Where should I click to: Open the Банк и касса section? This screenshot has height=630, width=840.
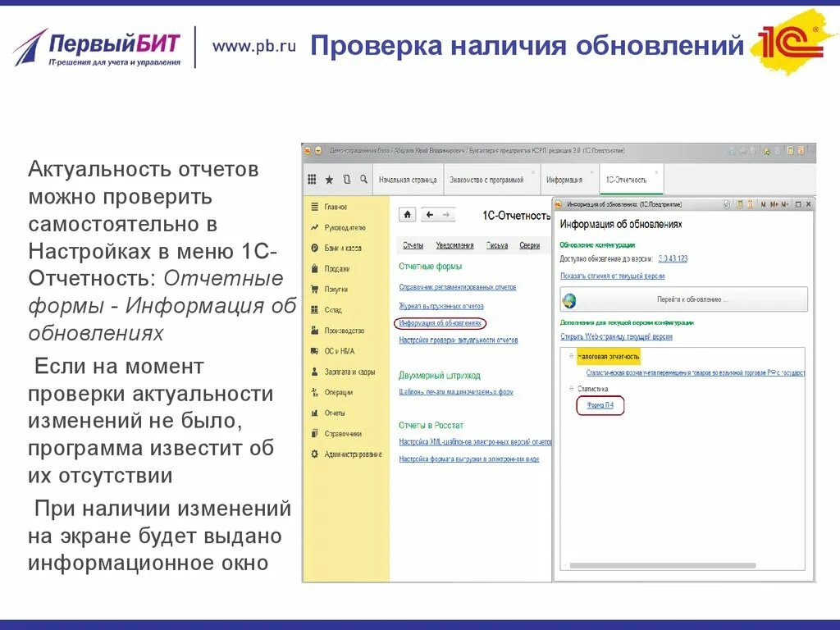pos(343,248)
